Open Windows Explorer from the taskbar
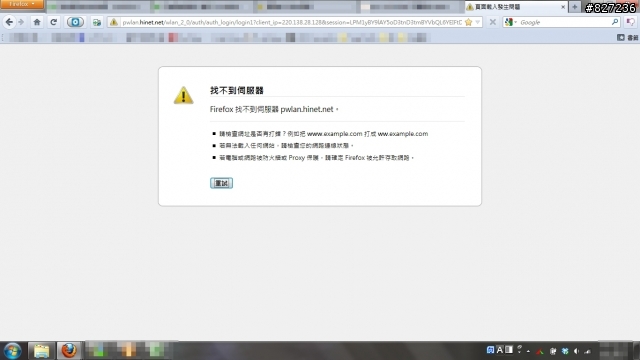The image size is (640, 360). point(41,351)
